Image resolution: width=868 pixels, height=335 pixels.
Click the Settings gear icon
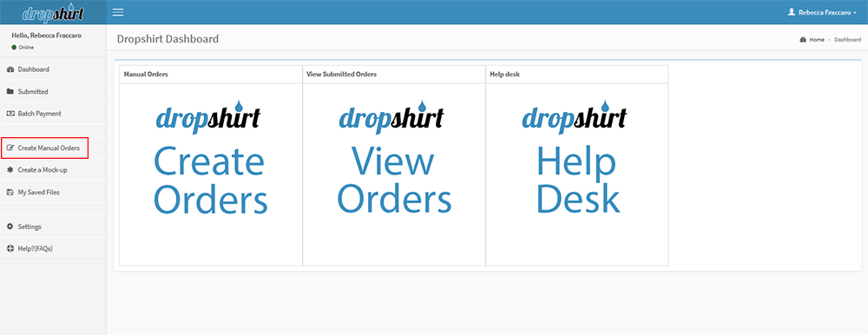[x=10, y=227]
